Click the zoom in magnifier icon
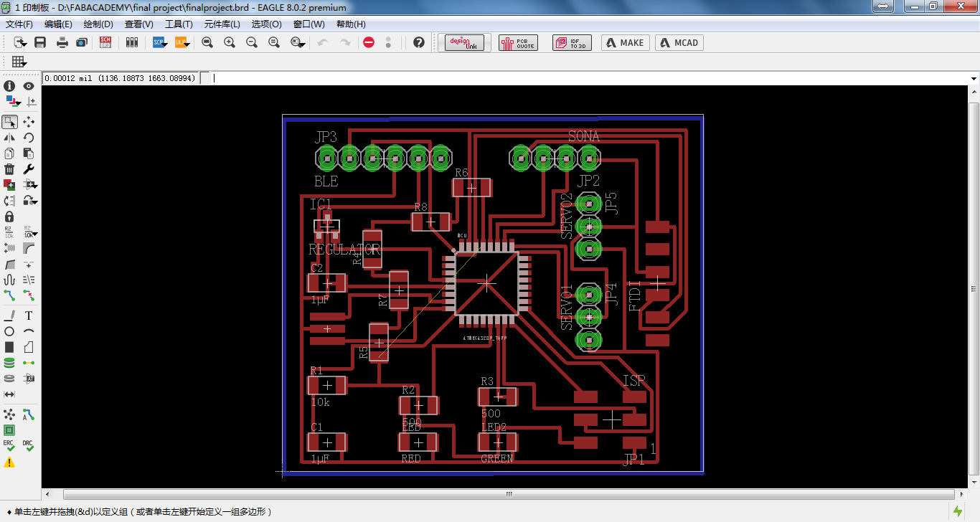This screenshot has width=980, height=522. pos(230,43)
